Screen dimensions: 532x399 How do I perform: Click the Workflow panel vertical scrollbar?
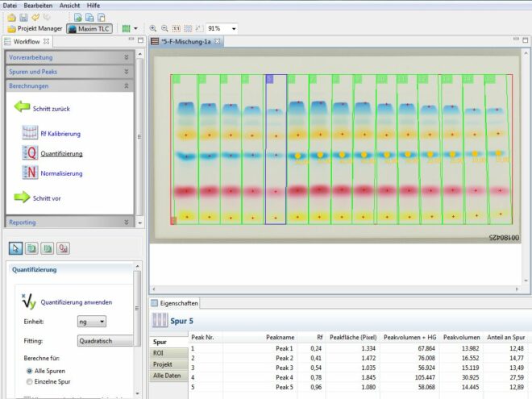pyautogui.click(x=139, y=137)
